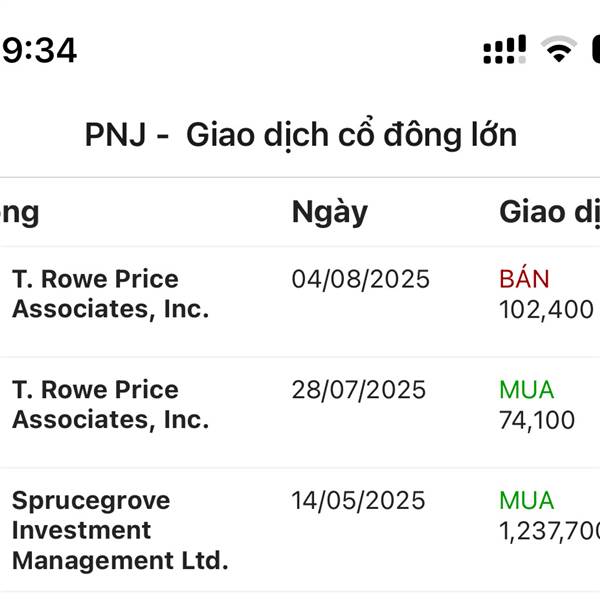Screen dimensions: 600x600
Task: Tap the 9:34 clock in status bar
Action: click(x=39, y=50)
